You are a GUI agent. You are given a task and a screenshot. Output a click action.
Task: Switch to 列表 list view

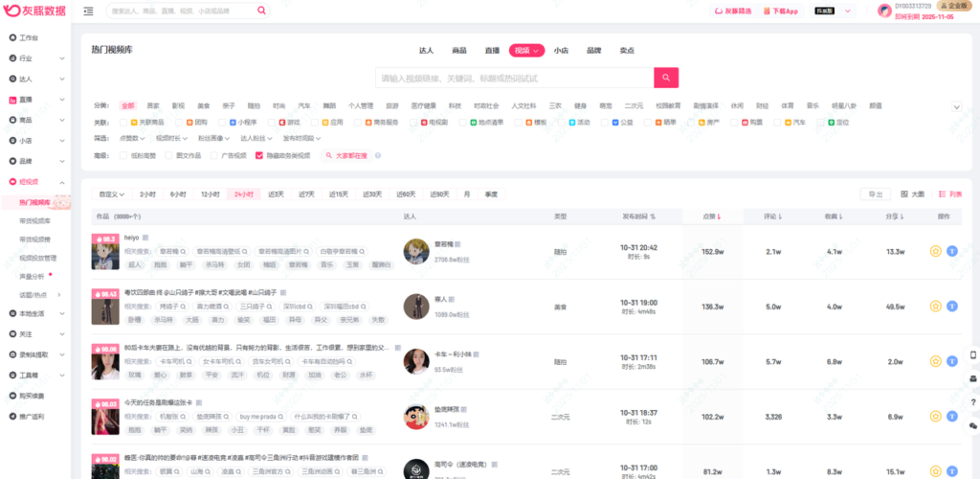(948, 194)
